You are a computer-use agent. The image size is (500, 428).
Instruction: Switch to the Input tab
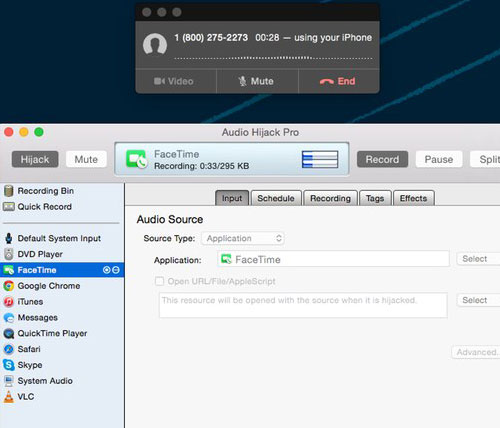232,198
